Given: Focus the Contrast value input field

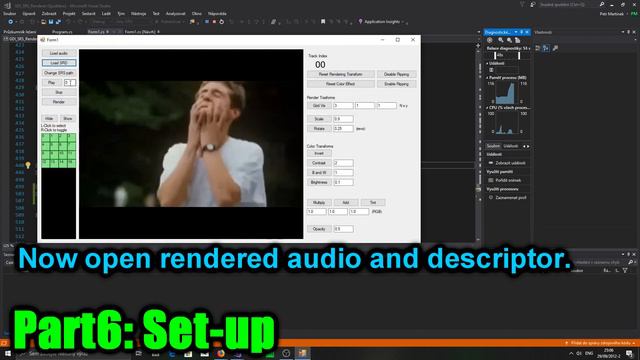Looking at the screenshot, I should 343,163.
